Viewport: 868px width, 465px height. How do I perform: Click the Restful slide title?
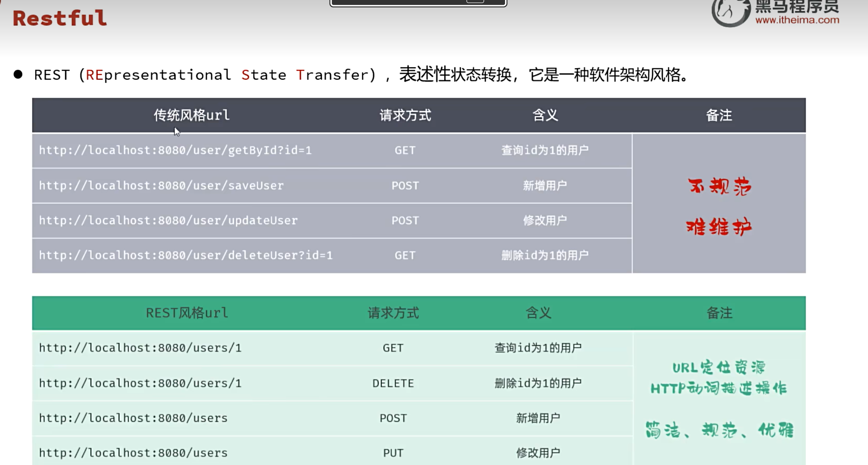pos(59,18)
